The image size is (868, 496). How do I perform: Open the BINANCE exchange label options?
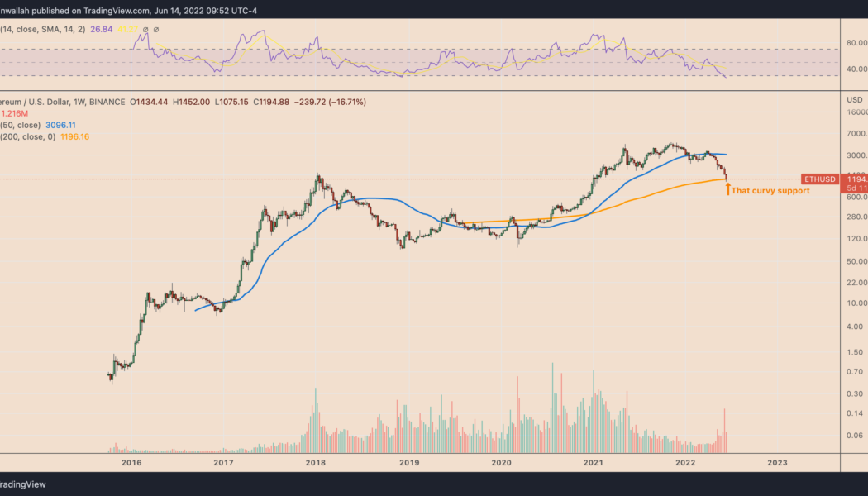point(107,101)
